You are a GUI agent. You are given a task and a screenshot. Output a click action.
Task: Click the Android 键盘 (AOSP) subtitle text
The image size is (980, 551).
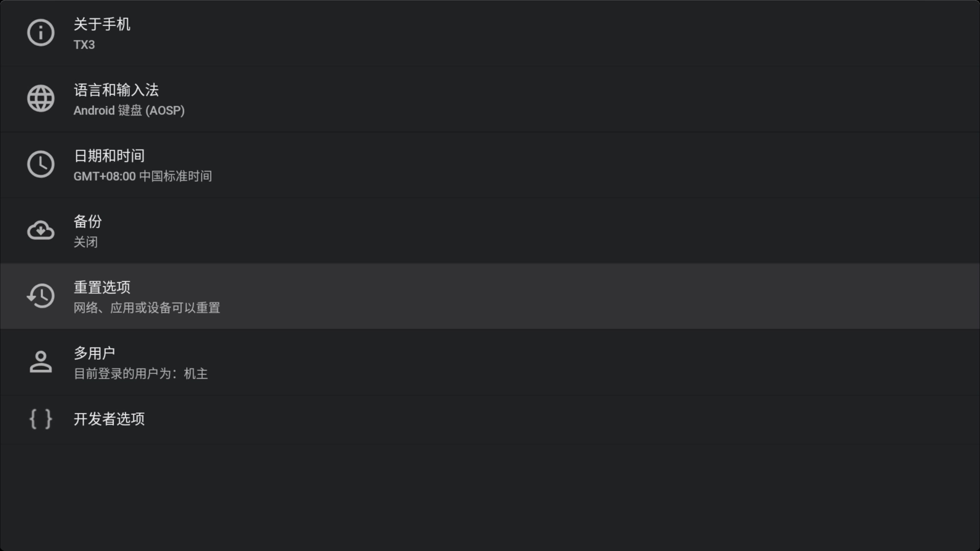click(x=129, y=110)
